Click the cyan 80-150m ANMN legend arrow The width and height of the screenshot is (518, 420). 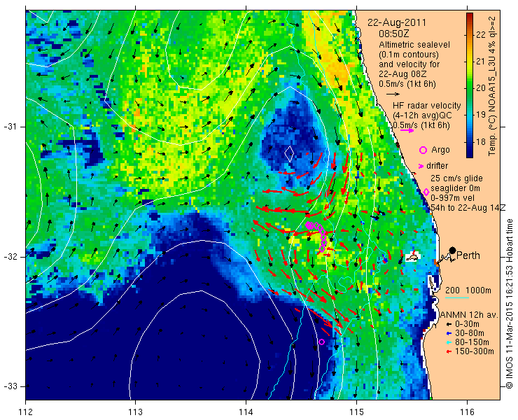point(449,342)
